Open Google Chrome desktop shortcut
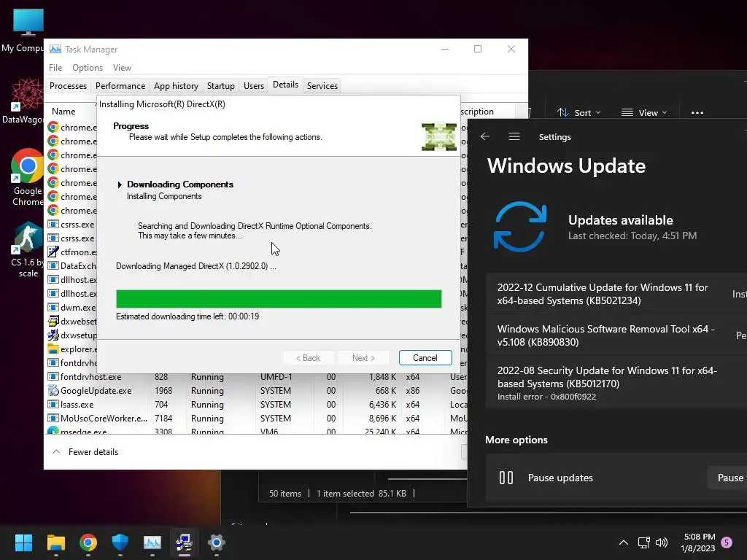747x560 pixels. 27,177
